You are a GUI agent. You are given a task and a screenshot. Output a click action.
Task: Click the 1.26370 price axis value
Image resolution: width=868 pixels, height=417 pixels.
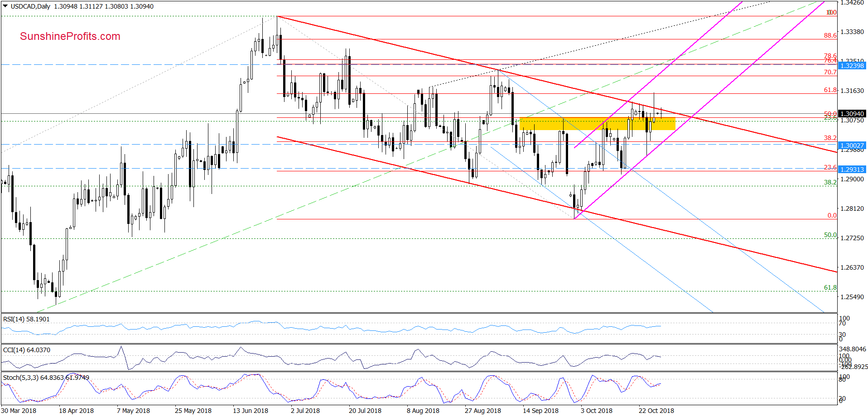tap(852, 267)
